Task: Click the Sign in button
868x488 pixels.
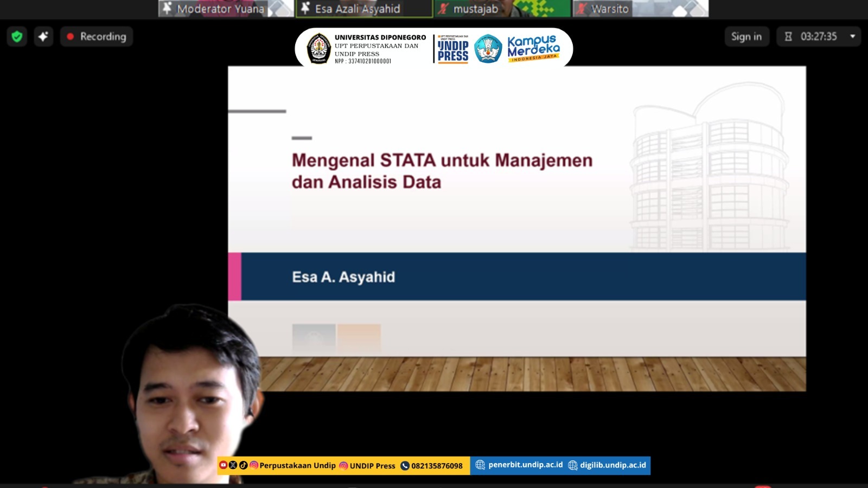Action: click(746, 36)
